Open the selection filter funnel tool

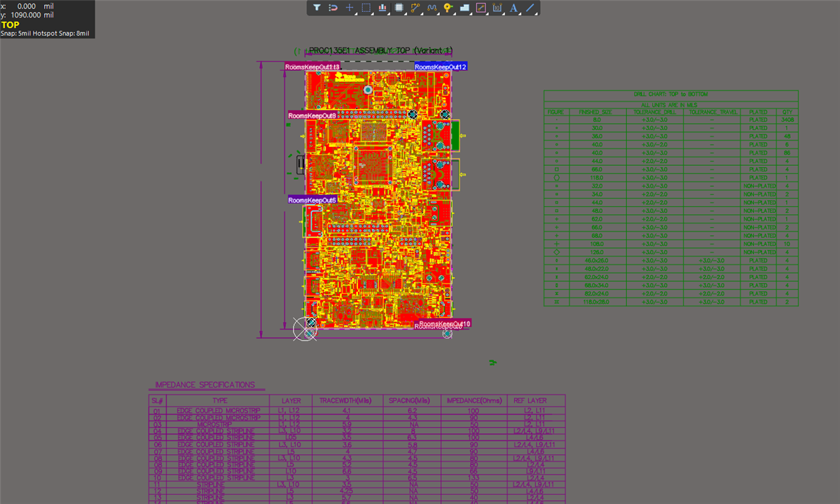point(317,8)
